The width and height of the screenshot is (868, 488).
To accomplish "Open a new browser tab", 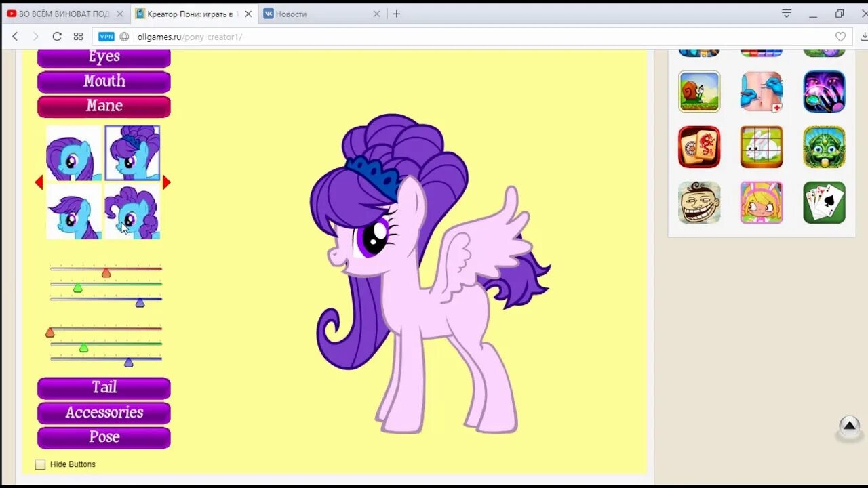I will (397, 14).
